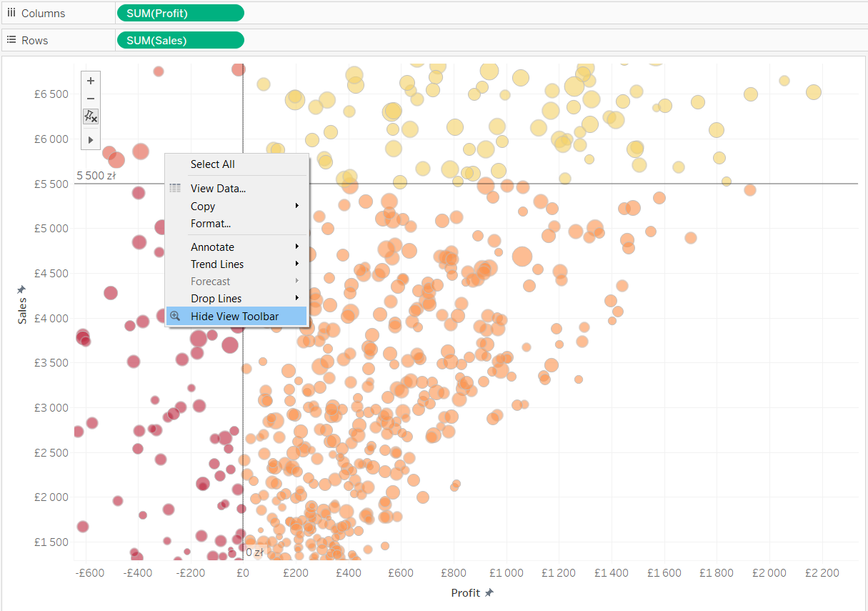Click the pin icon beside Profit axis title

(x=489, y=592)
